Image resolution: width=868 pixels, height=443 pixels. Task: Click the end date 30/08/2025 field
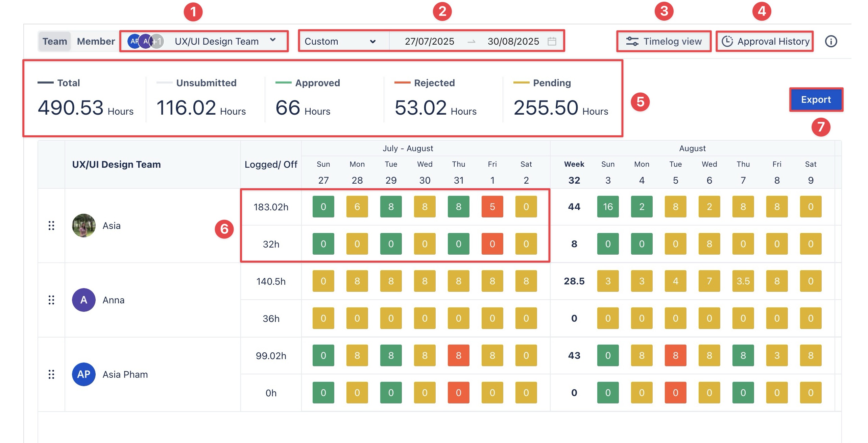[x=513, y=41]
